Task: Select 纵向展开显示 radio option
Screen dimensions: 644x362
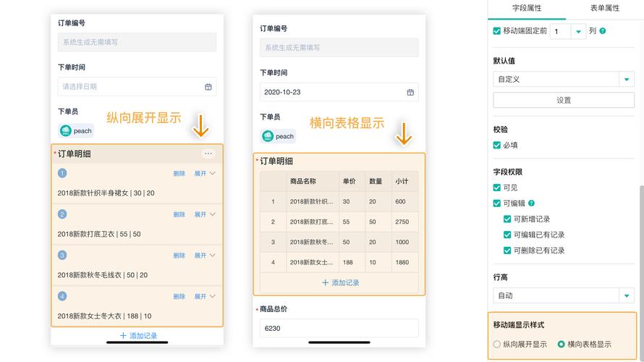Action: [x=497, y=345]
